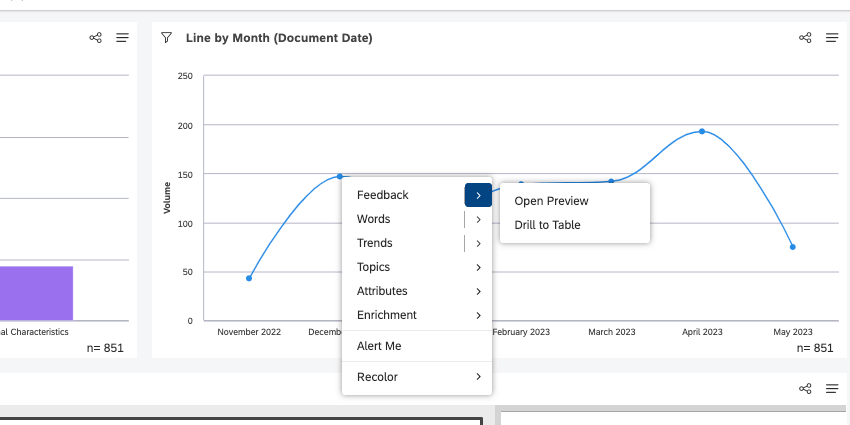This screenshot has height=425, width=850.
Task: Choose Enrichment from the context menu
Action: coord(386,315)
